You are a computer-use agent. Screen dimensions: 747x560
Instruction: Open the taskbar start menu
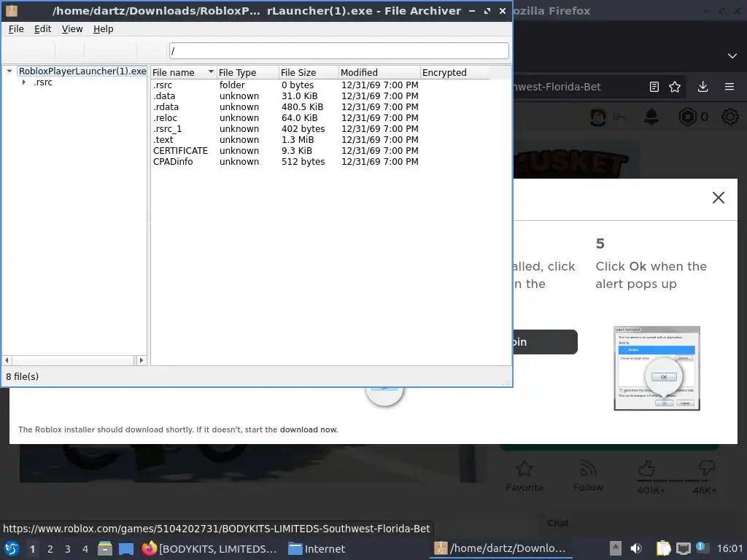[12, 548]
